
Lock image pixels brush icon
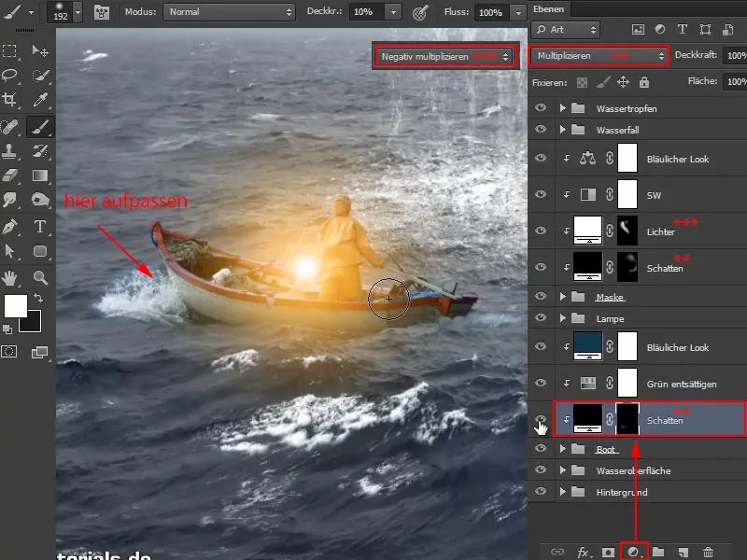[x=602, y=83]
